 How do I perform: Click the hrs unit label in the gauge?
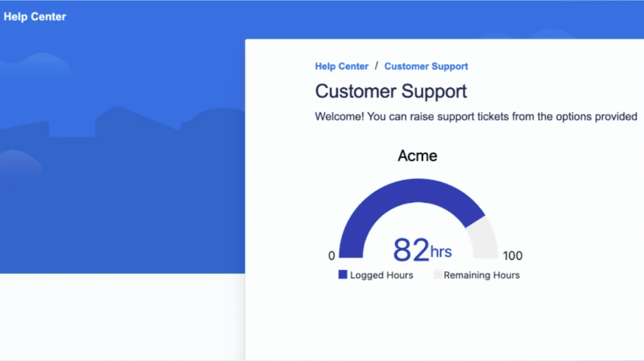(x=441, y=251)
